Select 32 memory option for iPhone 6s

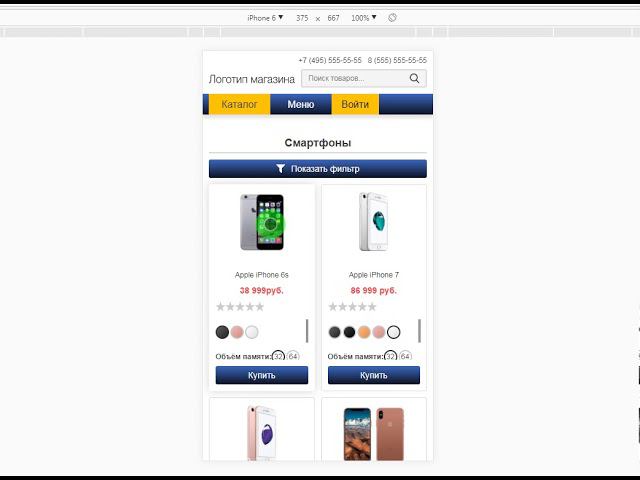point(278,356)
